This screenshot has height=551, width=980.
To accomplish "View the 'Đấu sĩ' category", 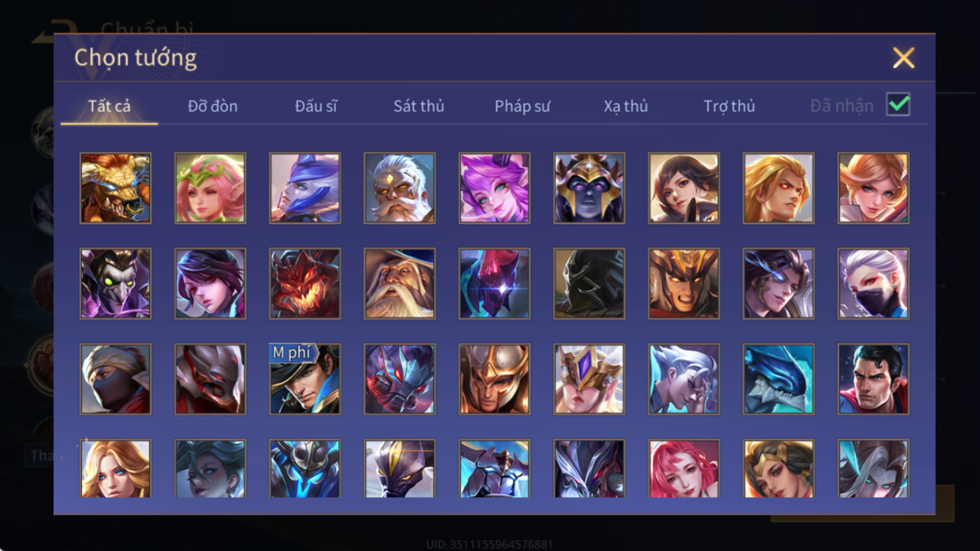I will [x=316, y=106].
